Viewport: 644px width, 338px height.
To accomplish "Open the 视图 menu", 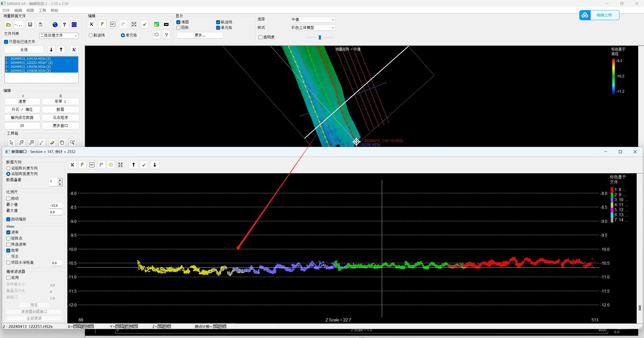I will coord(30,10).
